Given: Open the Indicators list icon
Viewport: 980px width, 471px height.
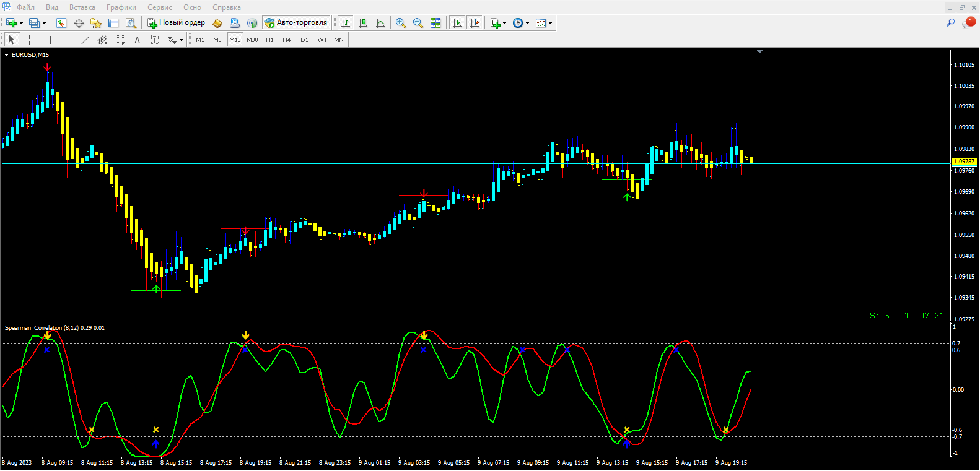Looking at the screenshot, I should click(496, 23).
